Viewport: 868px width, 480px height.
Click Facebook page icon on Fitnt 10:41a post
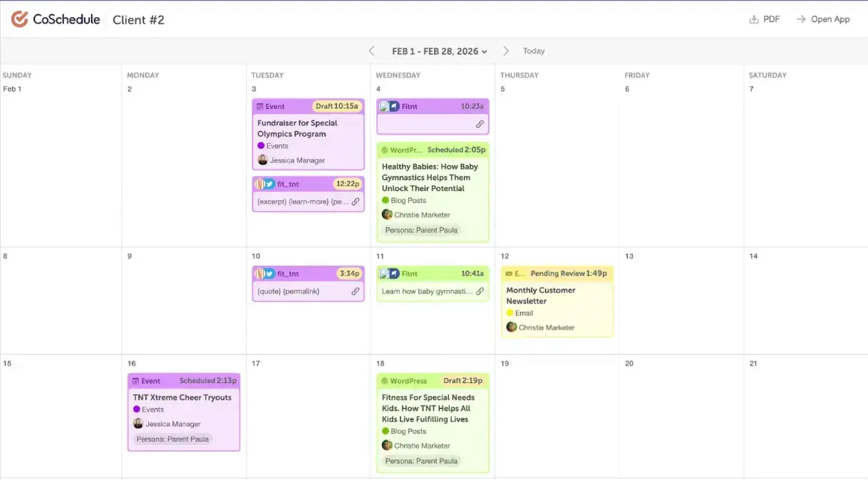(x=394, y=273)
